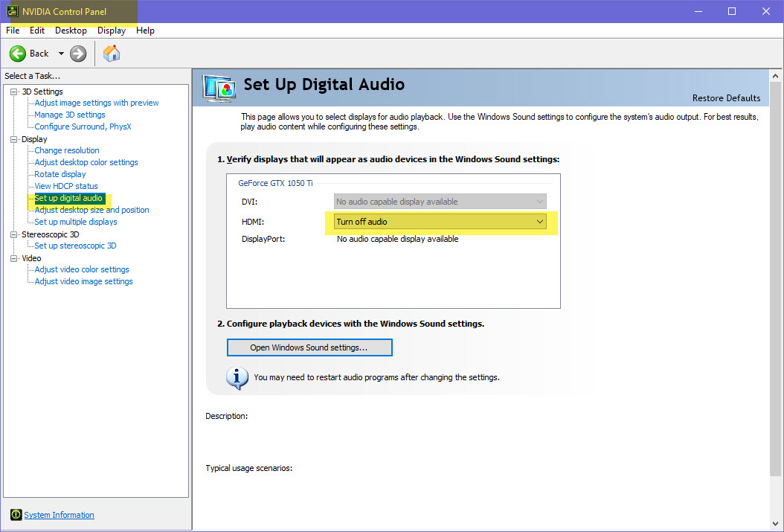This screenshot has width=784, height=532.
Task: Click the vertical scrollbar thumb
Action: click(x=776, y=279)
